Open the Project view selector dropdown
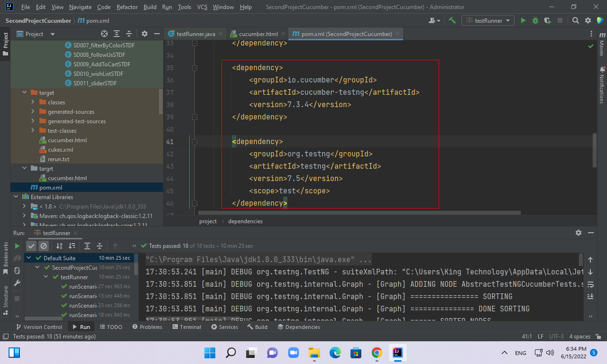The width and height of the screenshot is (607, 364). [x=36, y=34]
